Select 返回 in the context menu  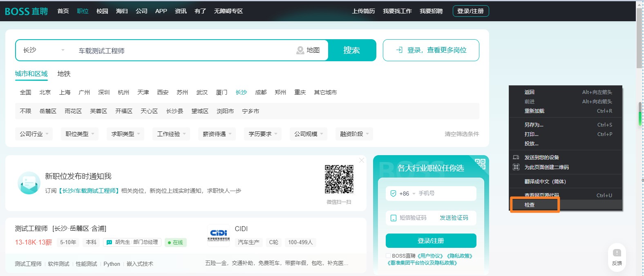[x=565, y=92]
